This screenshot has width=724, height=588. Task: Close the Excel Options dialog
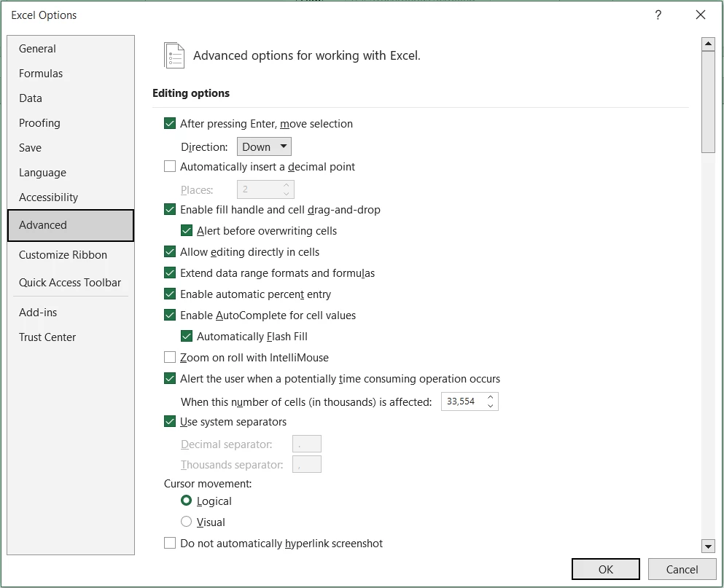[x=701, y=15]
